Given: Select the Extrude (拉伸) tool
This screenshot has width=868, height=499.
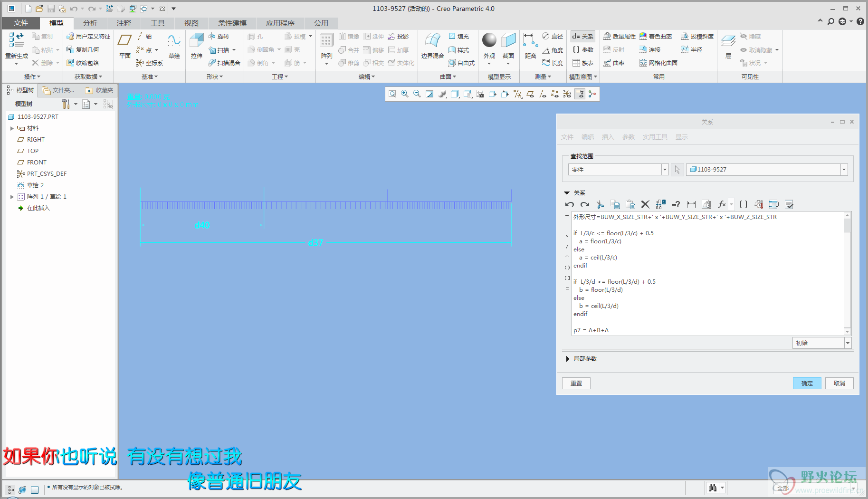Looking at the screenshot, I should [196, 46].
